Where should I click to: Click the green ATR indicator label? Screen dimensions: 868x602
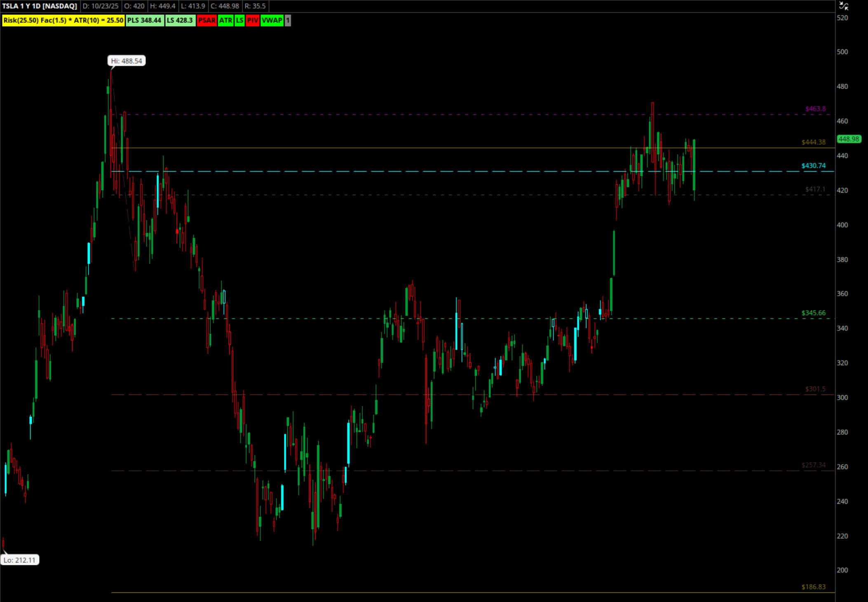pyautogui.click(x=225, y=20)
